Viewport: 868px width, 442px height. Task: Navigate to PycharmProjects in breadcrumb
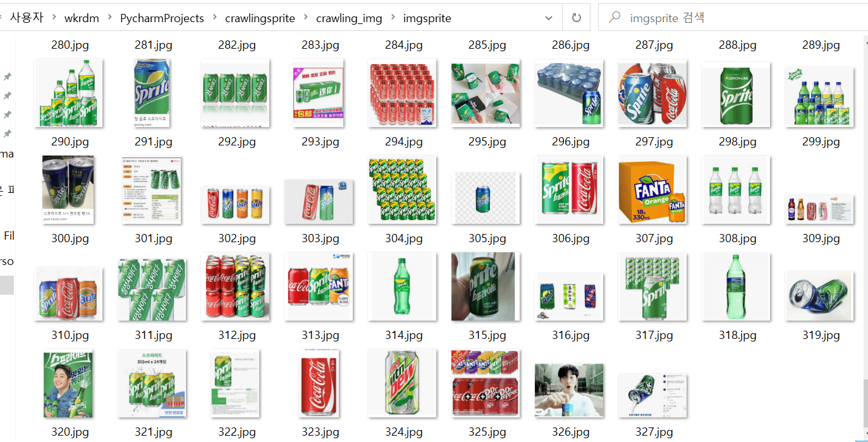pos(162,18)
